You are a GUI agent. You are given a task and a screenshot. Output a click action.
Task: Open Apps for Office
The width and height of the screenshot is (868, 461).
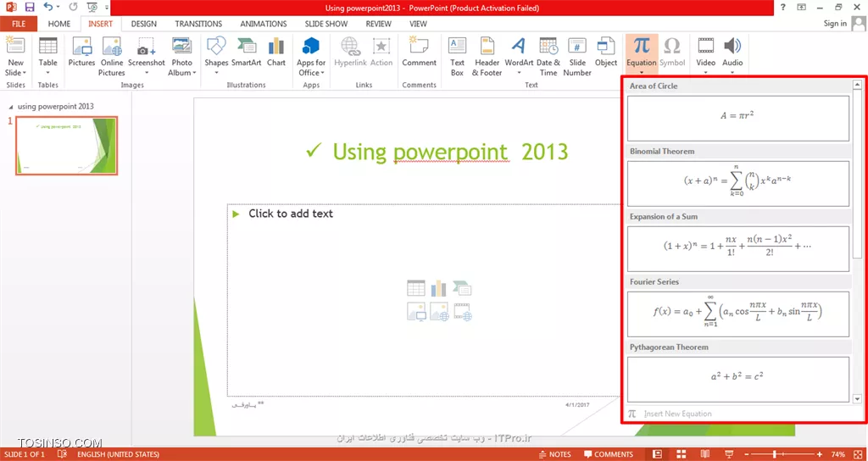click(x=311, y=57)
